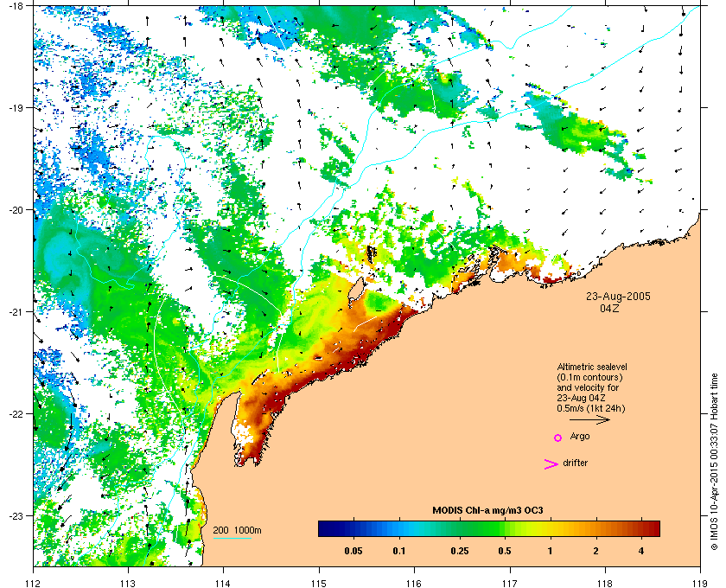Click the -22 latitude axis label

16,414
